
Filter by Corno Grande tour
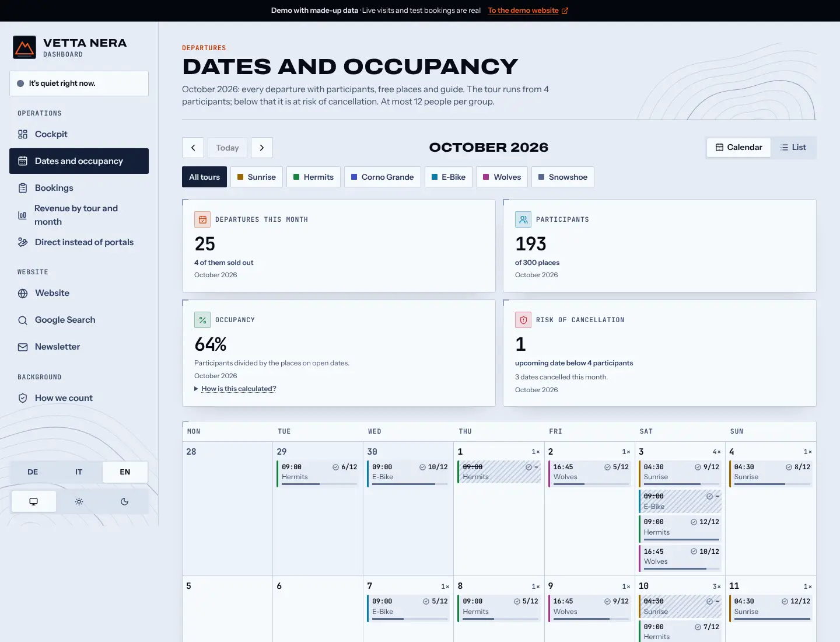383,177
